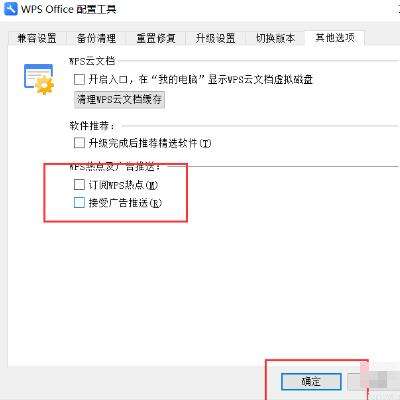
Task: Check the 订阅WPS热点(M) box
Action: 79,184
